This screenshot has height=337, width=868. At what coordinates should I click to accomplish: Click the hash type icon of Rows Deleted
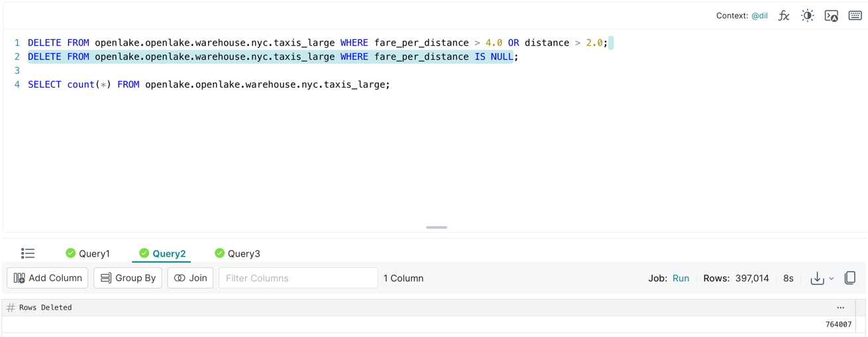coord(11,308)
